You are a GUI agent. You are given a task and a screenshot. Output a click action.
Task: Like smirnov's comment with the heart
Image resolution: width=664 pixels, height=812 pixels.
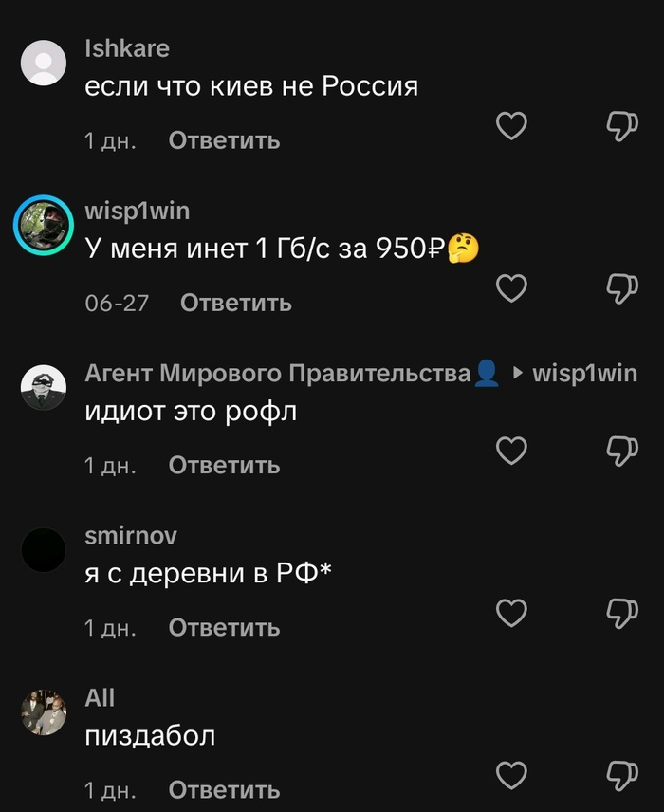[x=511, y=613]
